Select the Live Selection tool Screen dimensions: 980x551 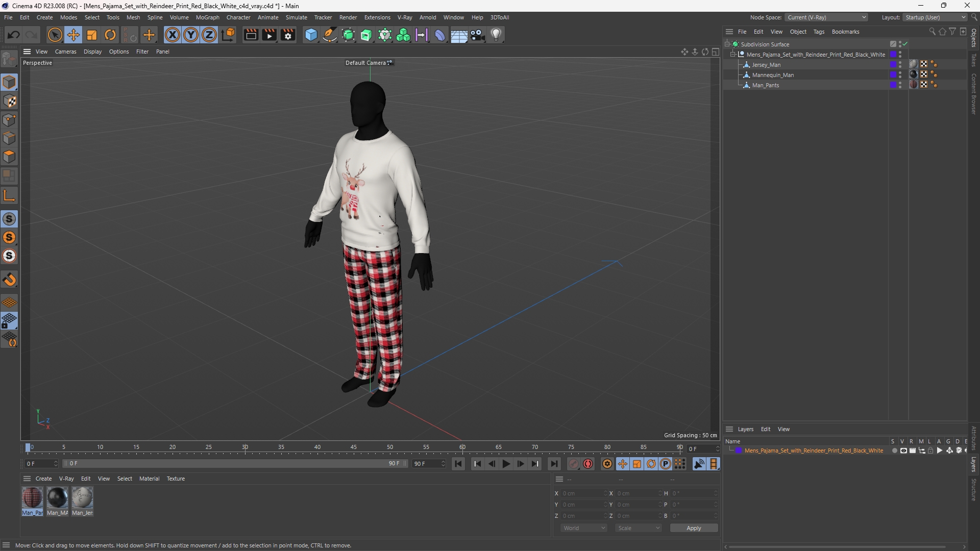coord(55,35)
